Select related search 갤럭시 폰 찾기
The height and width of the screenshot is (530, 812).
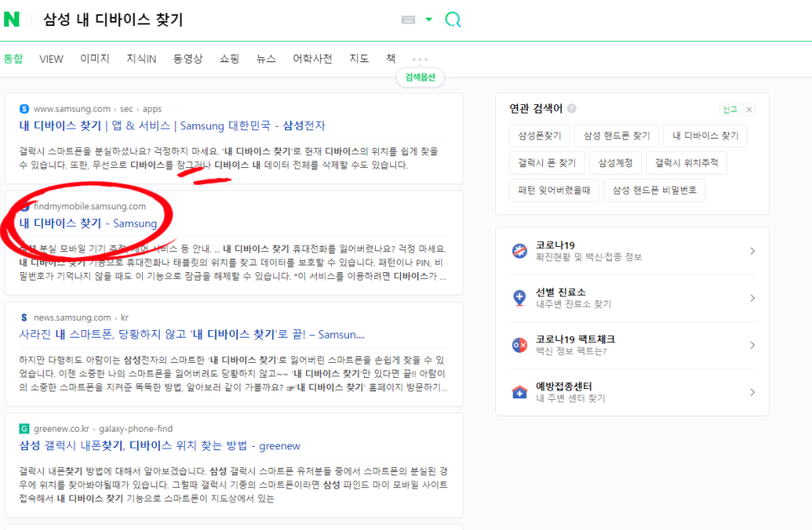click(547, 163)
